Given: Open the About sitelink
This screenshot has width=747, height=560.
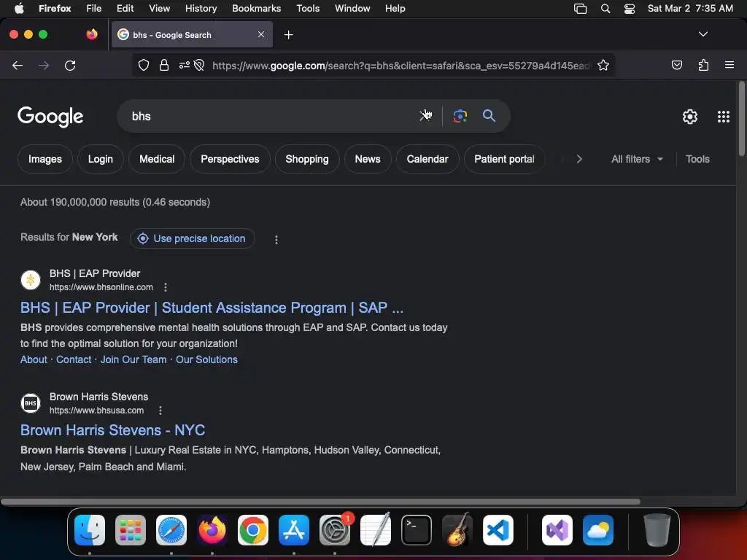Looking at the screenshot, I should (x=34, y=359).
